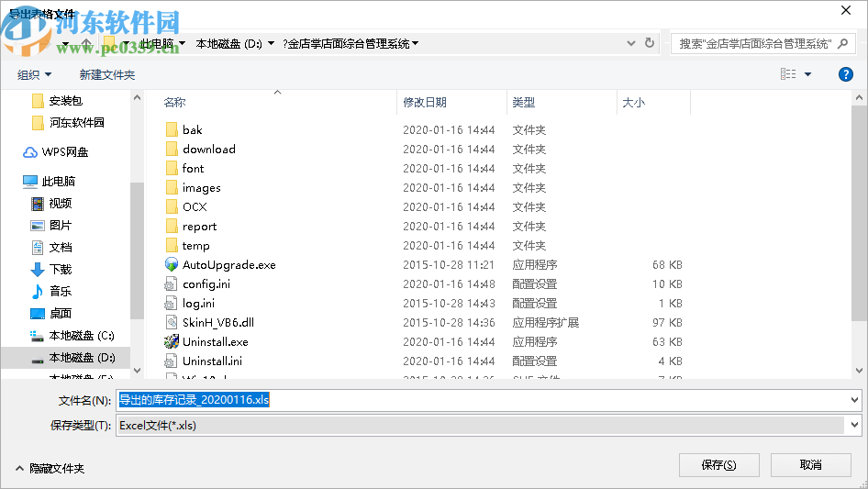Screen dimensions: 868x489
Task: Click "应用程序扩展" type of SkinH_VB6.dll
Action: click(x=546, y=322)
